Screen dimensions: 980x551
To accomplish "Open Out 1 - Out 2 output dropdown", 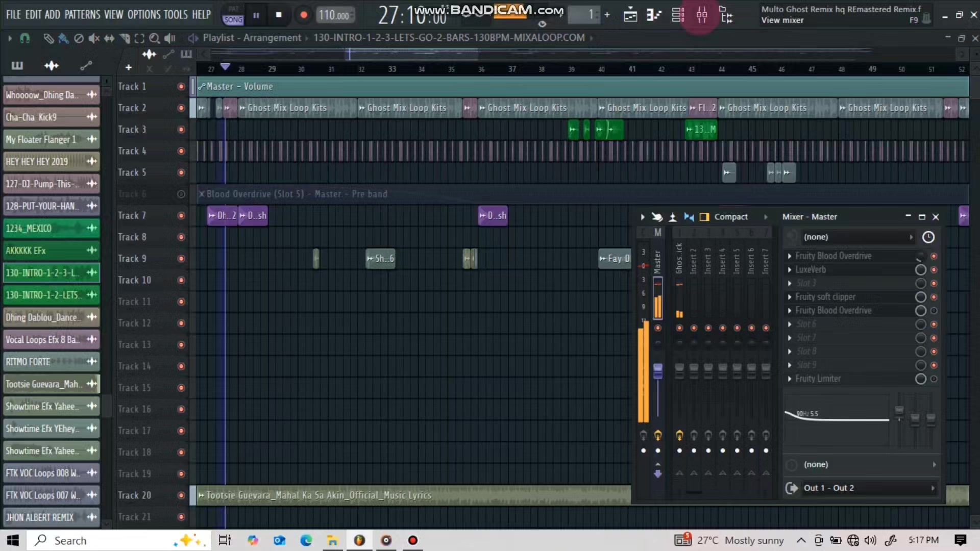I will 869,488.
